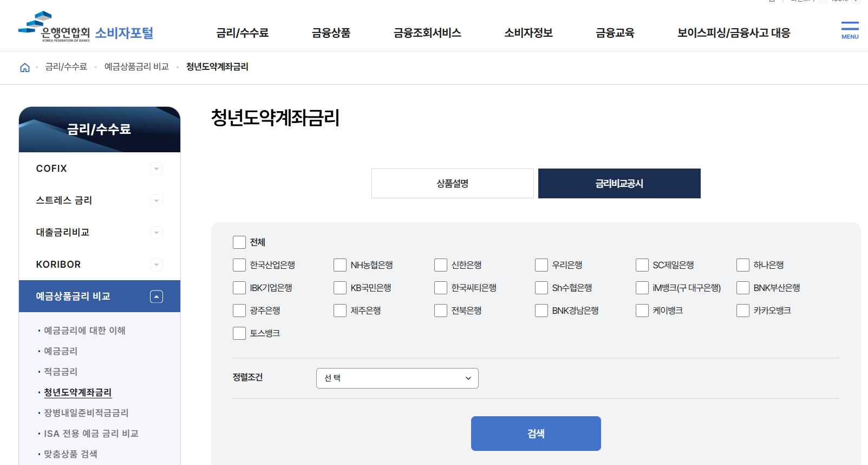Open the 금융조회서비스 top menu
Screen dimensions: 868x465
click(x=427, y=33)
